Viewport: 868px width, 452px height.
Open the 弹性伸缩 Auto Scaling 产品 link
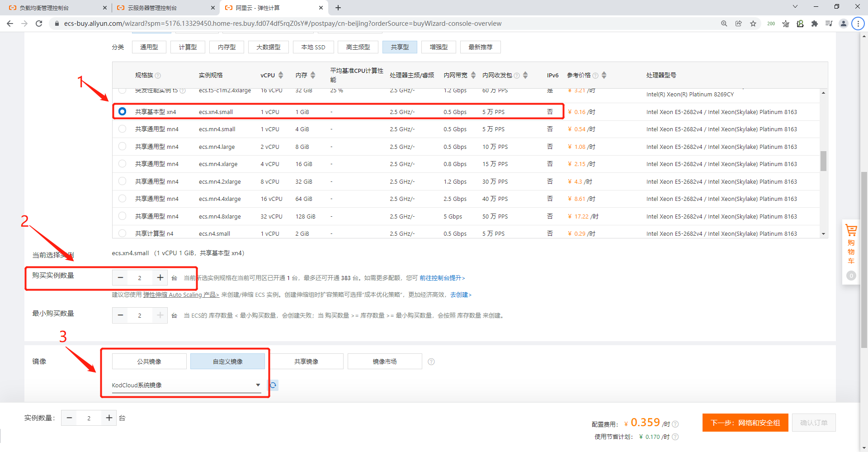(x=181, y=295)
